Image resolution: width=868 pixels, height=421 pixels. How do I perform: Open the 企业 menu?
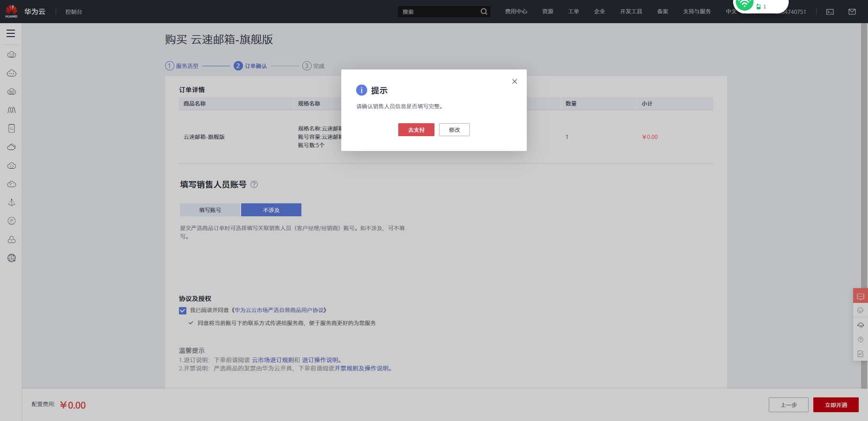tap(600, 12)
